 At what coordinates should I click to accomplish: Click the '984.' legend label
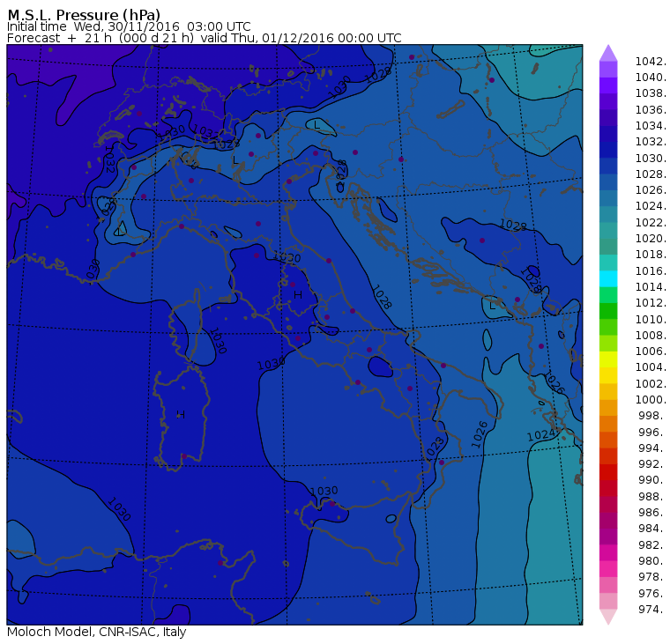[x=652, y=529]
